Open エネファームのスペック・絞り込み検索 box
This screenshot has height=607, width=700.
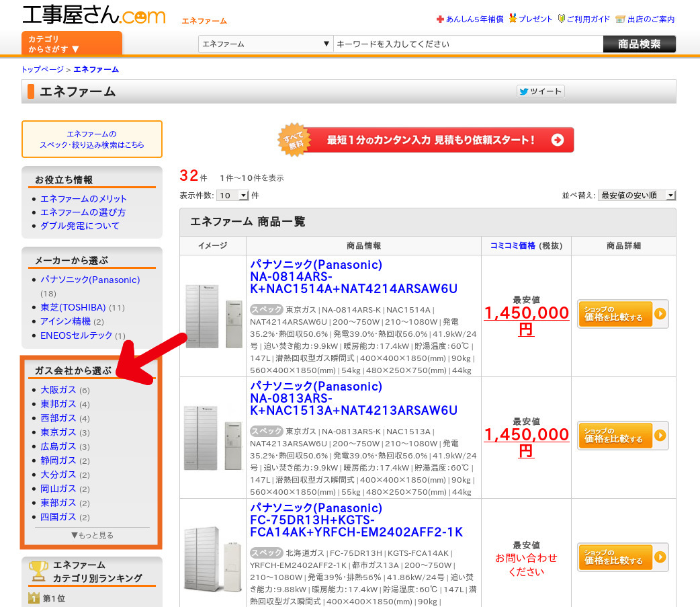click(x=92, y=139)
